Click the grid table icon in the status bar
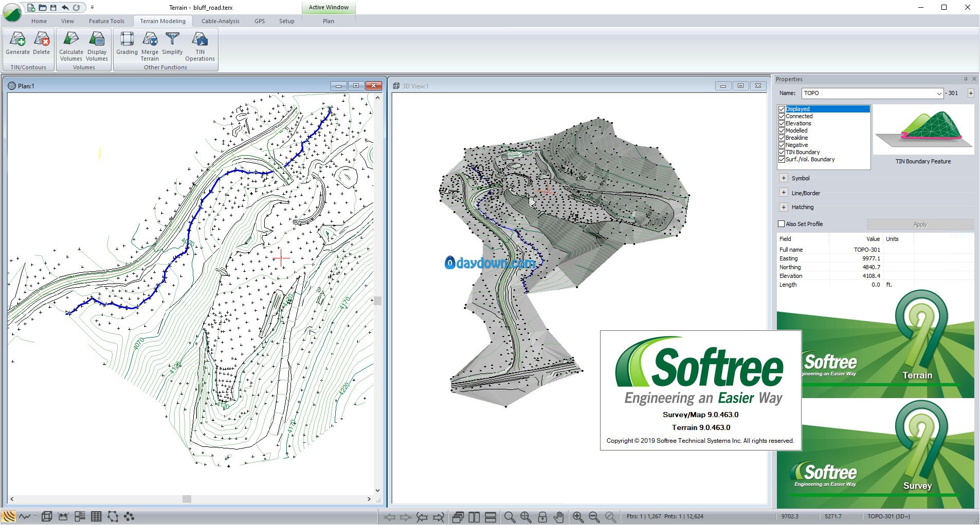Viewport: 980px width, 525px height. point(96,517)
